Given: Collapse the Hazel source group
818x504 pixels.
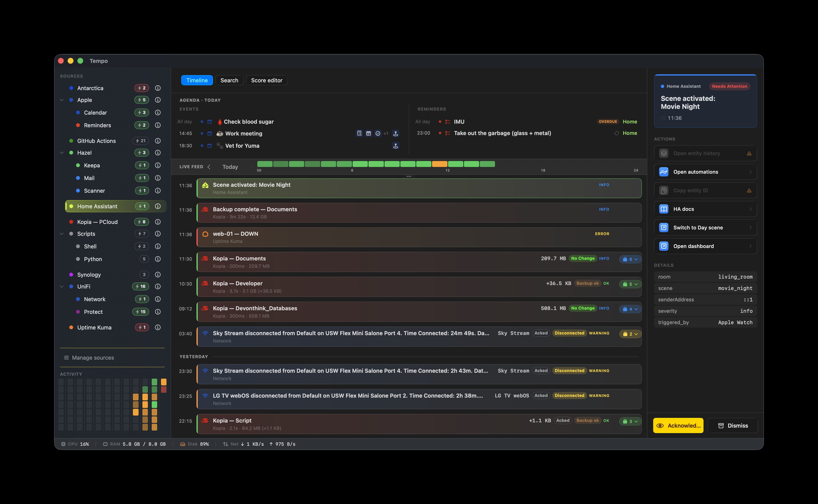Looking at the screenshot, I should click(x=62, y=153).
